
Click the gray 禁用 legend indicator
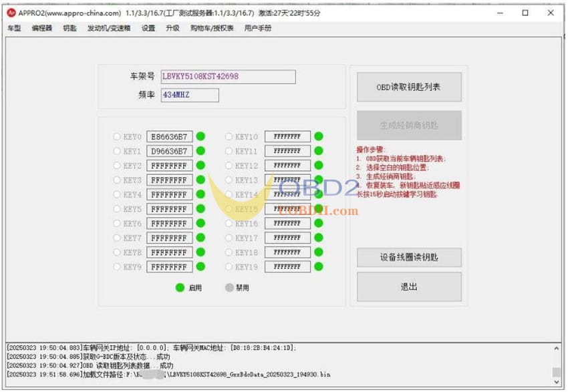click(229, 288)
